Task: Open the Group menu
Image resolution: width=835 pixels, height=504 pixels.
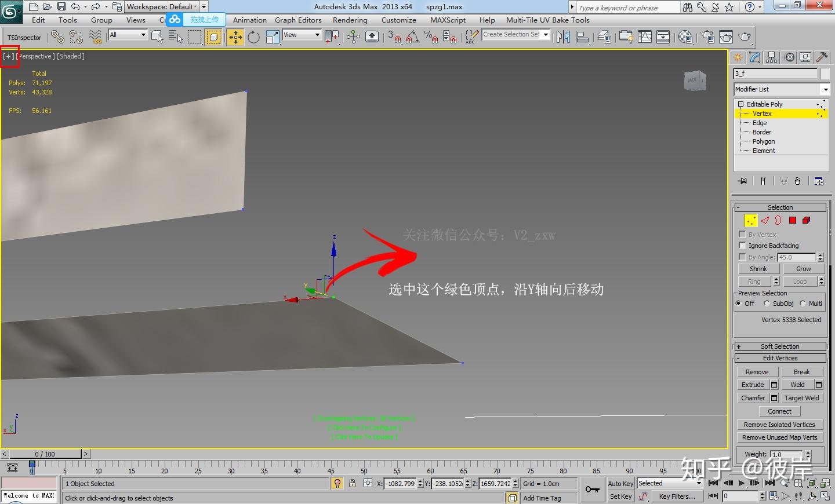Action: pos(101,20)
